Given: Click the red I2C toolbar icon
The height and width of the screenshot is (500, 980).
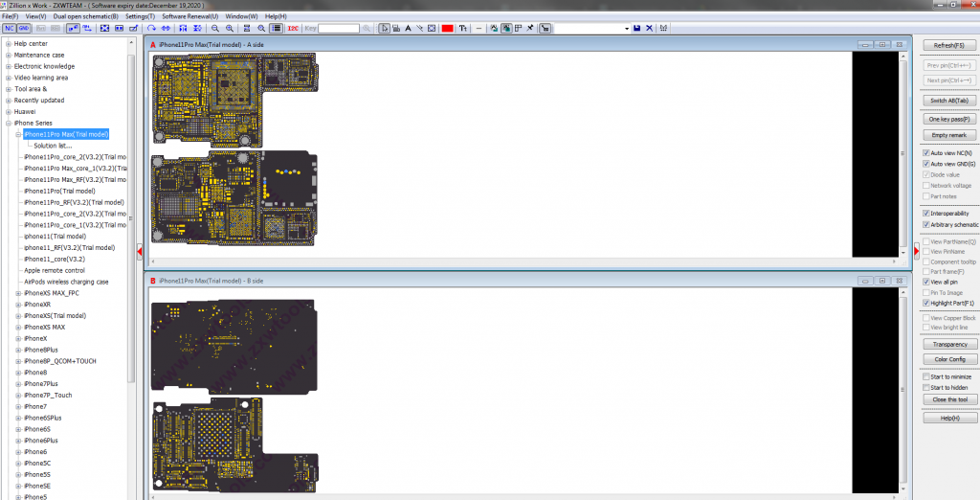Looking at the screenshot, I should (x=292, y=29).
